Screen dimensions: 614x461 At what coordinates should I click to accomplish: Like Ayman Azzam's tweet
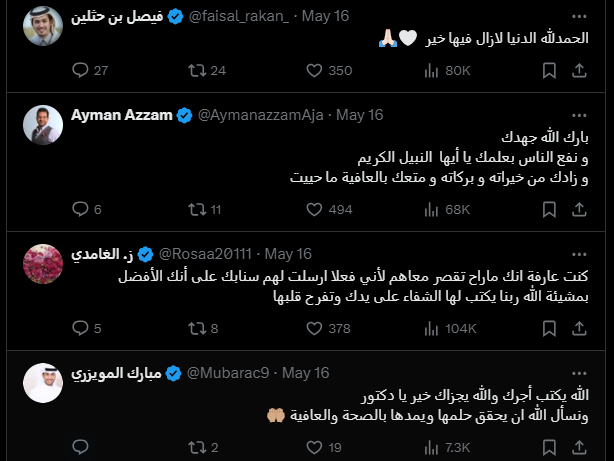pos(315,209)
